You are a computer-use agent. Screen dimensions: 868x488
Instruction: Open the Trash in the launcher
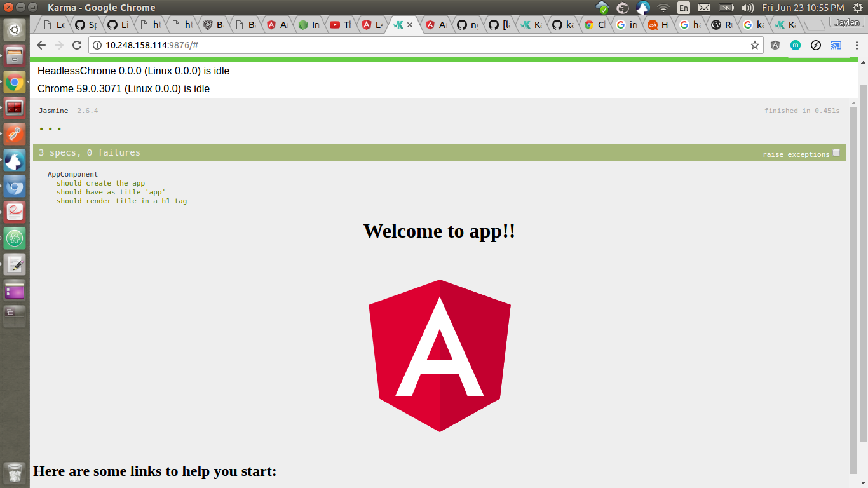click(x=15, y=473)
